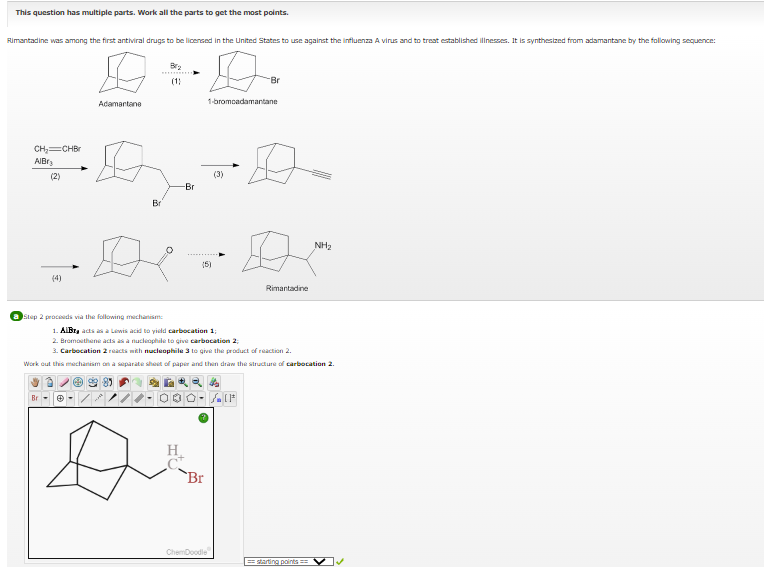The width and height of the screenshot is (764, 567).
Task: Click the CH+ carbocation atom in canvas
Action: point(174,457)
